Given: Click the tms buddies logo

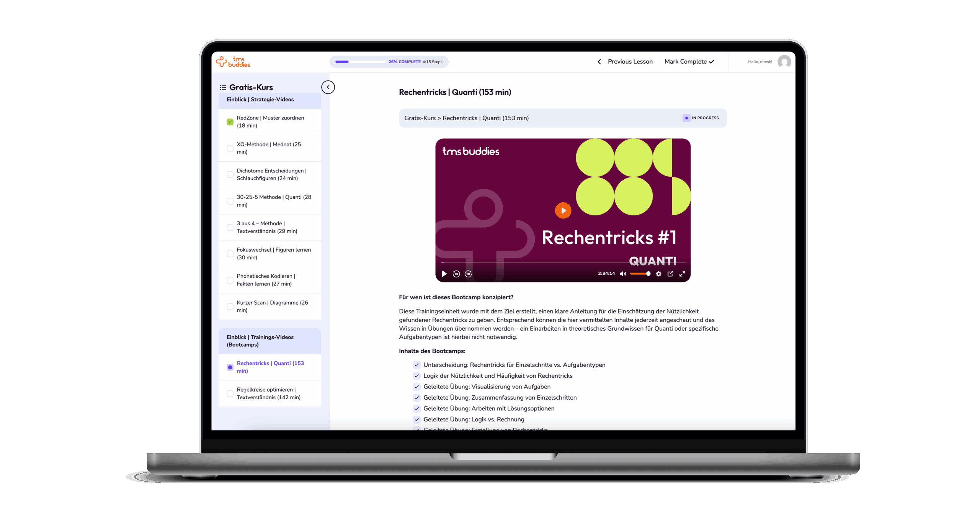Looking at the screenshot, I should click(233, 62).
